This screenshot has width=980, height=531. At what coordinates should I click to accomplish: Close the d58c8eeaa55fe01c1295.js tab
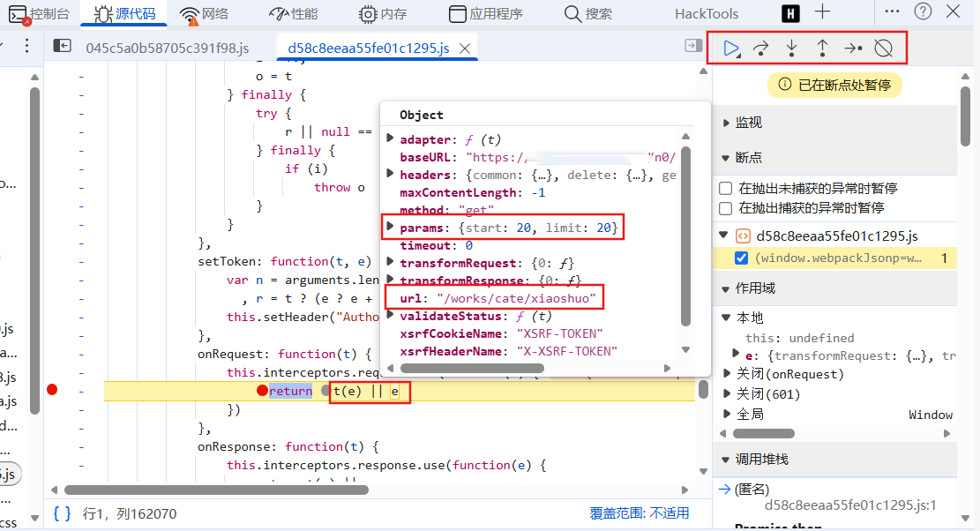(x=467, y=49)
